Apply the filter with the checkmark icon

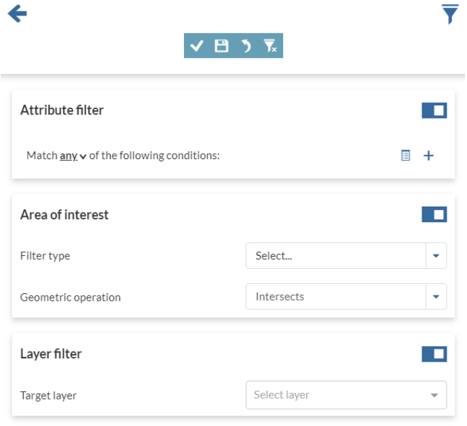click(x=197, y=46)
